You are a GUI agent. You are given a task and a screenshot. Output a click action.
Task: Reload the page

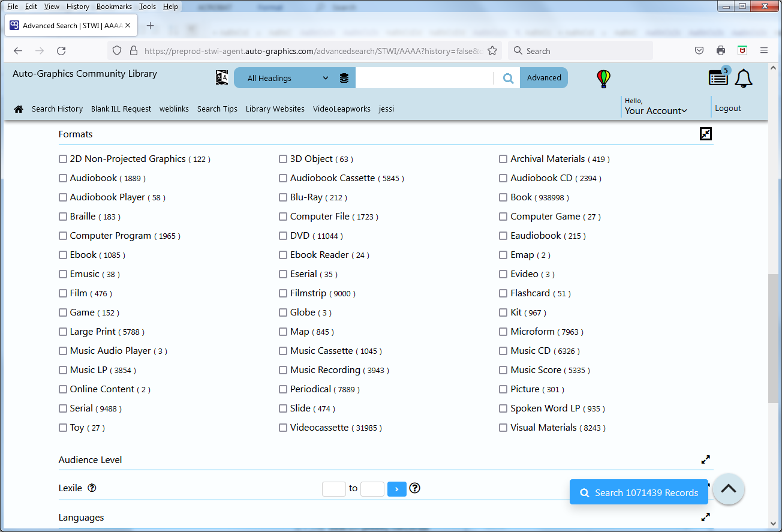point(61,51)
